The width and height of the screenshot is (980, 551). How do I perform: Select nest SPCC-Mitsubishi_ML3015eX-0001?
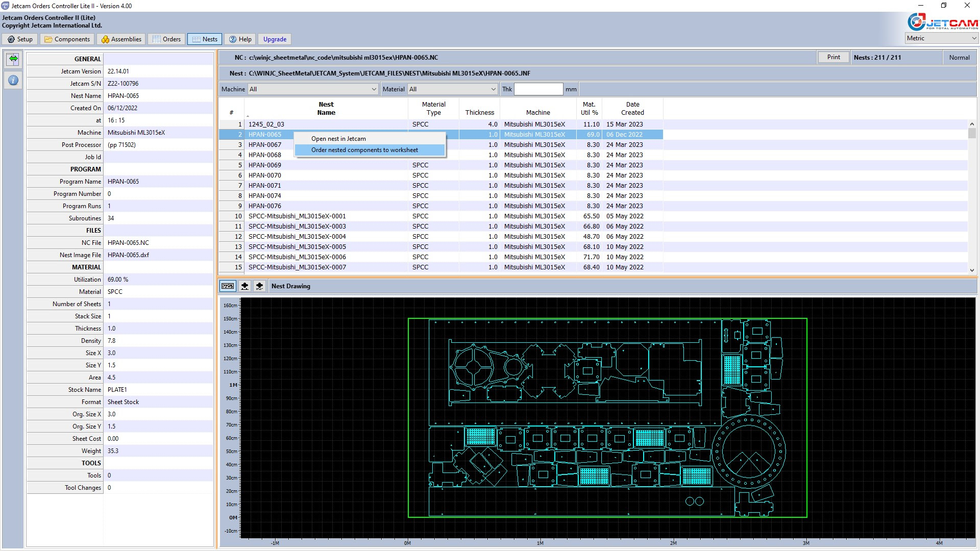point(441,216)
